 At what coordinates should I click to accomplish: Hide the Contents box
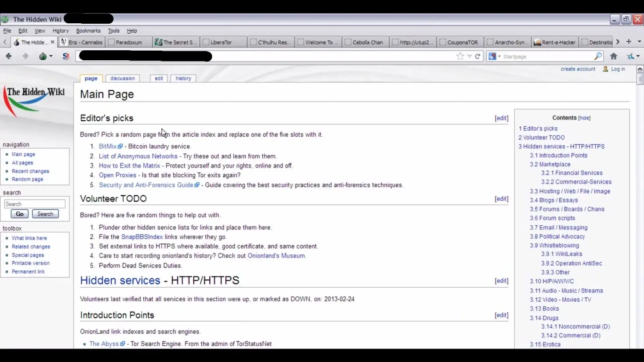click(584, 118)
